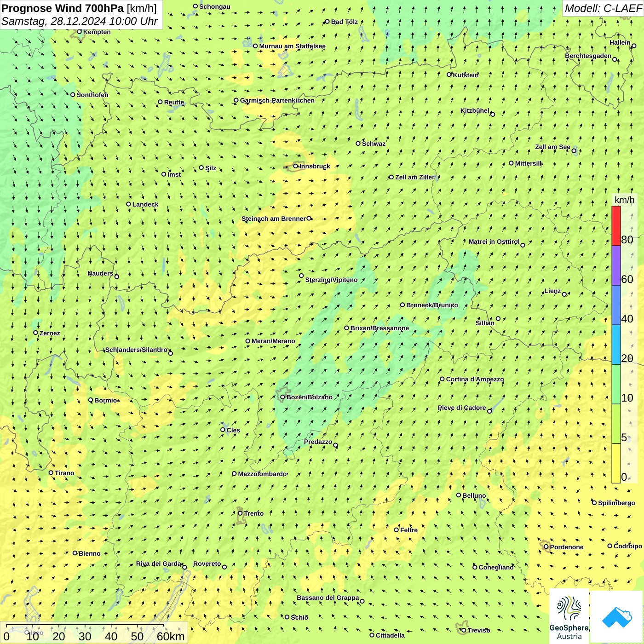This screenshot has width=644, height=644.
Task: Click the 'Mittersill' label
Action: [529, 163]
